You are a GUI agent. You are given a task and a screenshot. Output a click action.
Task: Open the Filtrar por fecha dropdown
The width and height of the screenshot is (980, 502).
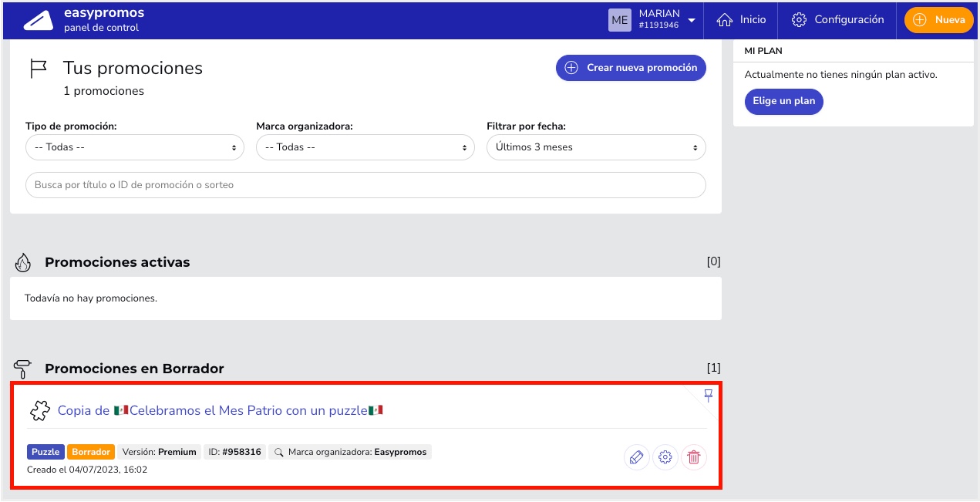point(595,147)
